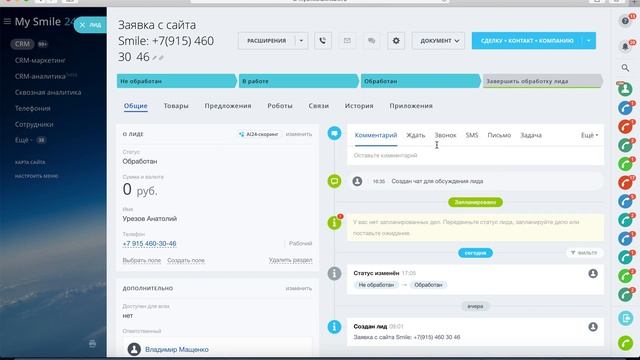The height and width of the screenshot is (360, 640).
Task: Click the blue comment icon on timeline
Action: coord(334,133)
